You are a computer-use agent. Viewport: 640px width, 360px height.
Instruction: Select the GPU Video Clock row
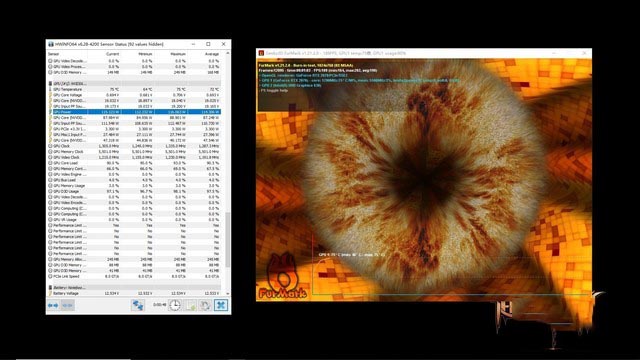pos(134,157)
